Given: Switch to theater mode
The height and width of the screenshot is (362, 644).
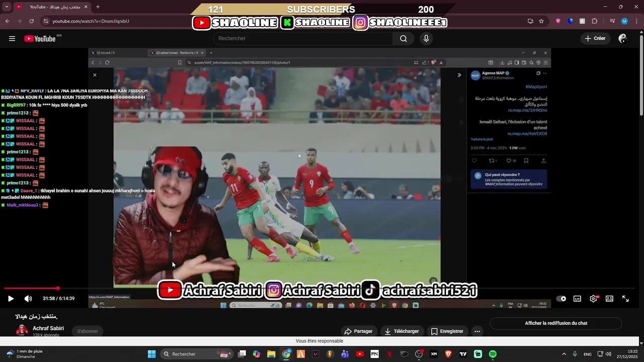Looking at the screenshot, I should pos(609,299).
